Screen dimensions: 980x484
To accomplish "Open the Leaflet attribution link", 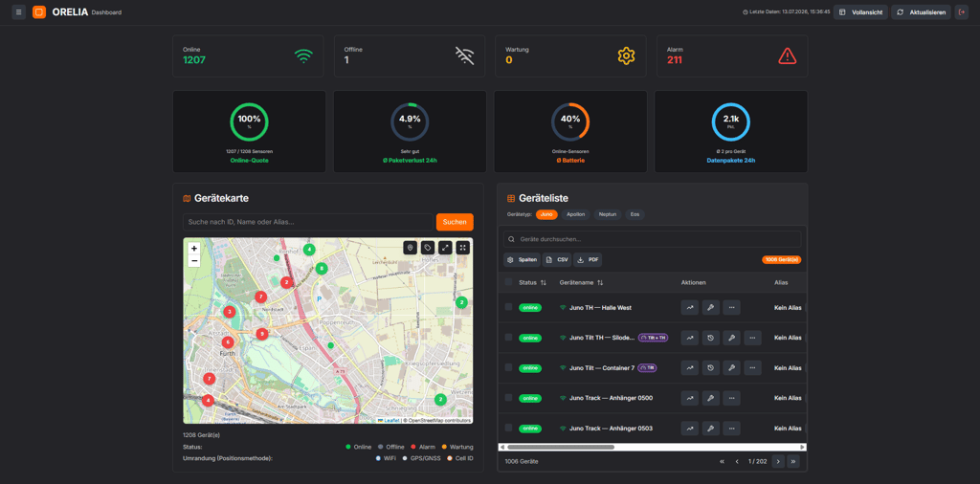I will pyautogui.click(x=389, y=420).
